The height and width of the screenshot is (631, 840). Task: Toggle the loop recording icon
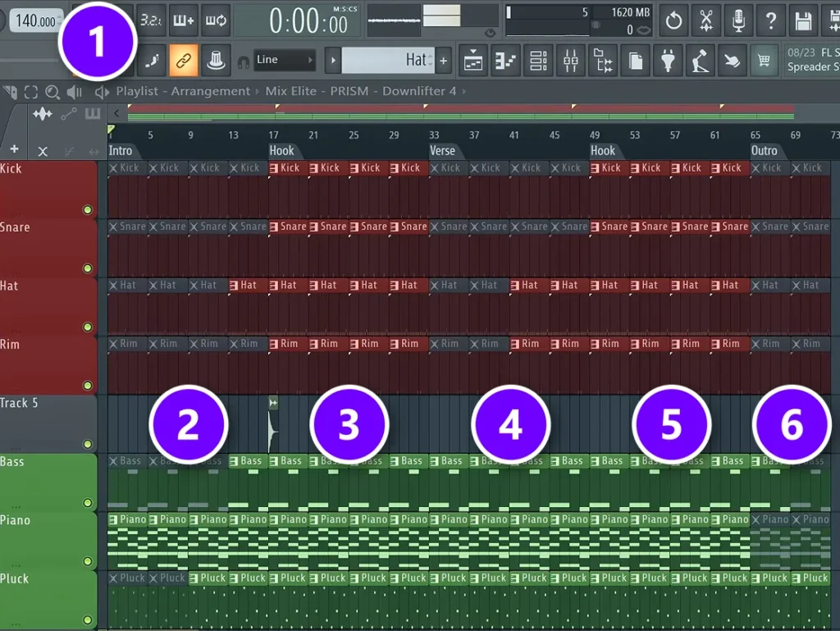pos(216,21)
